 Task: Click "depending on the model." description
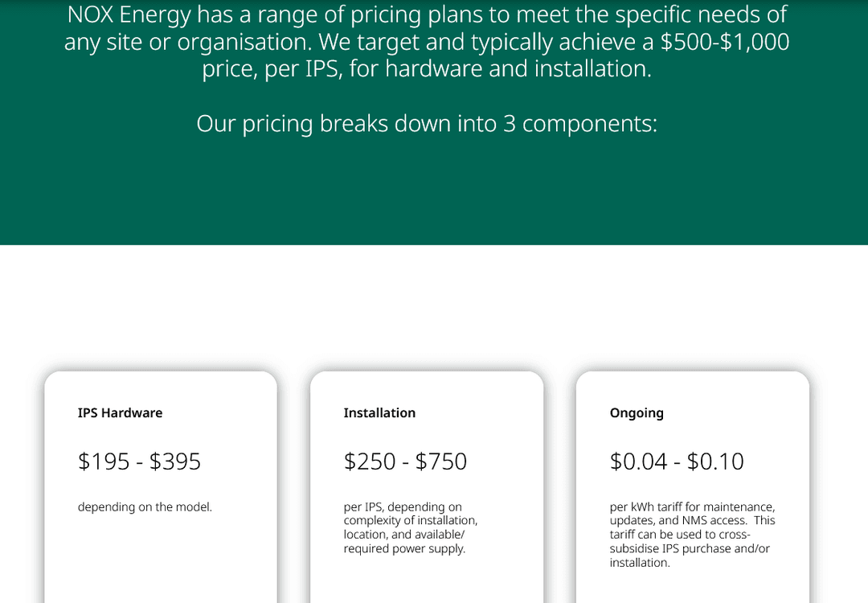(x=145, y=507)
